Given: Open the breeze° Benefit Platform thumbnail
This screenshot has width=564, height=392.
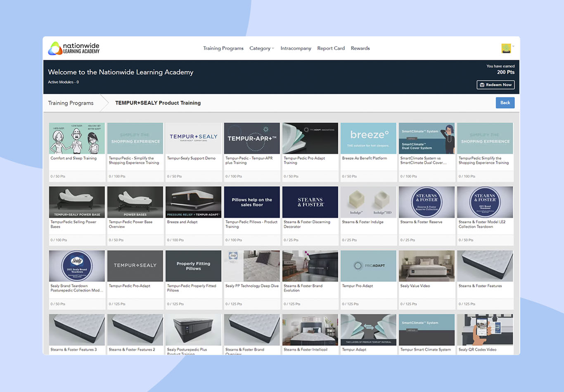Looking at the screenshot, I should 368,138.
